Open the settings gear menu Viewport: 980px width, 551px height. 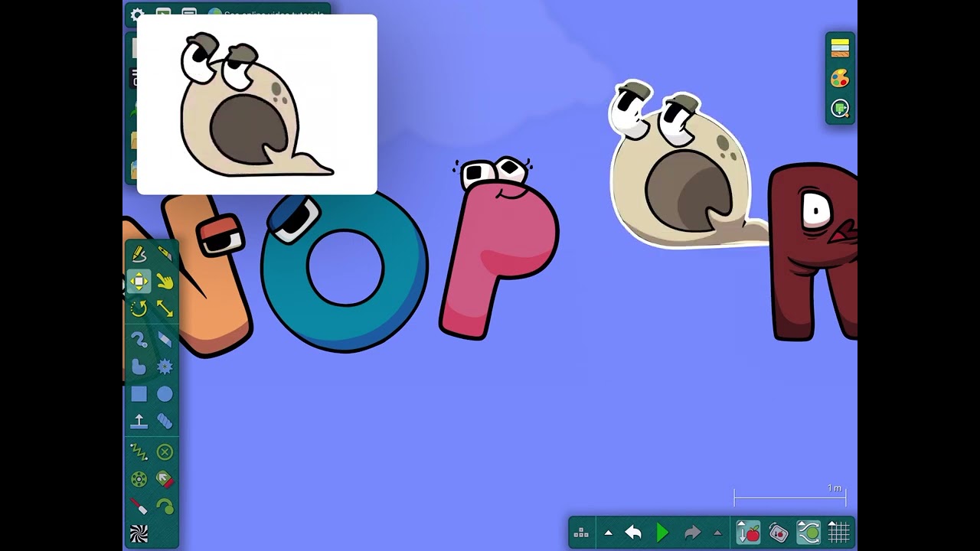pos(137,15)
